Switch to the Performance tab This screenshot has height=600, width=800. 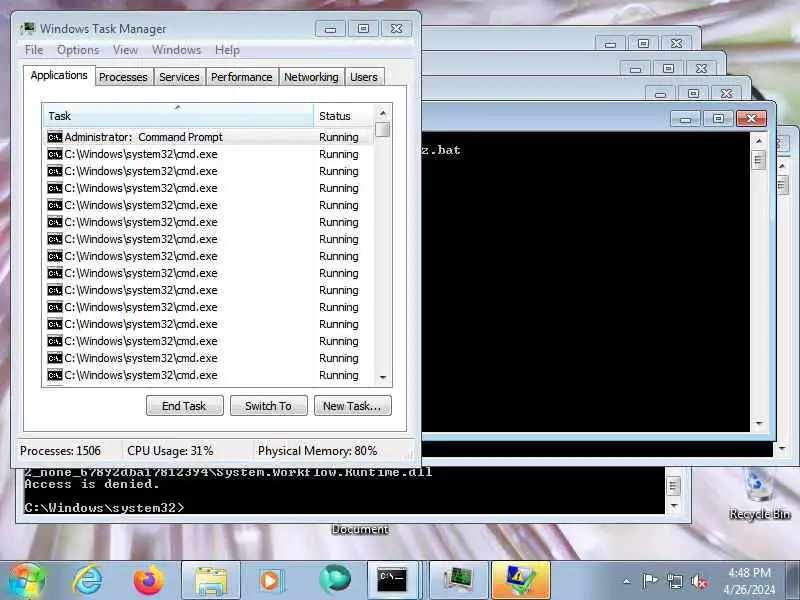242,77
